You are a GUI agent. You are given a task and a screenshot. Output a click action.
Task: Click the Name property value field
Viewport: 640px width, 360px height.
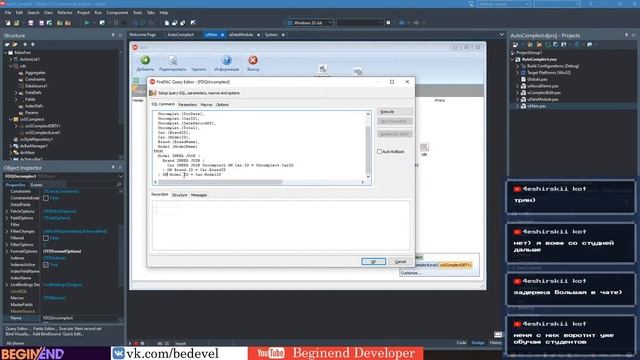(x=80, y=318)
